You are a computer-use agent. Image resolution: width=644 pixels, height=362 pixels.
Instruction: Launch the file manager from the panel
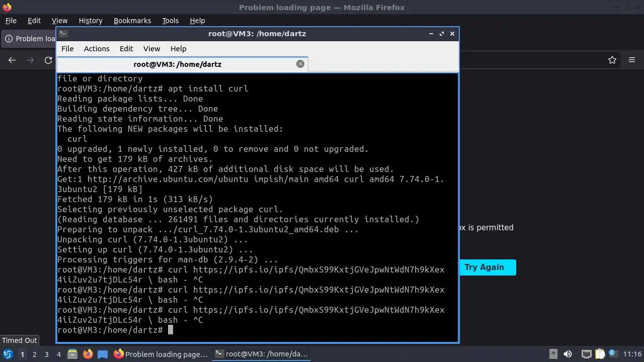[72, 354]
